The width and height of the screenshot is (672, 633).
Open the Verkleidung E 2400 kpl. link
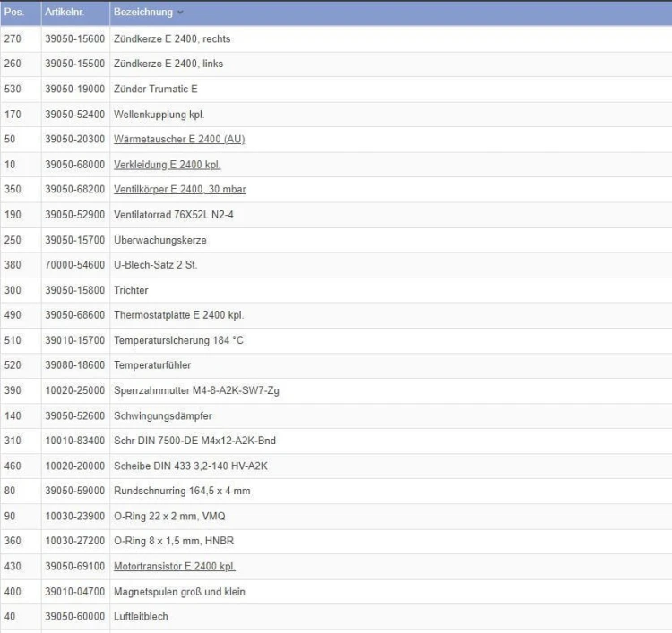coord(168,165)
